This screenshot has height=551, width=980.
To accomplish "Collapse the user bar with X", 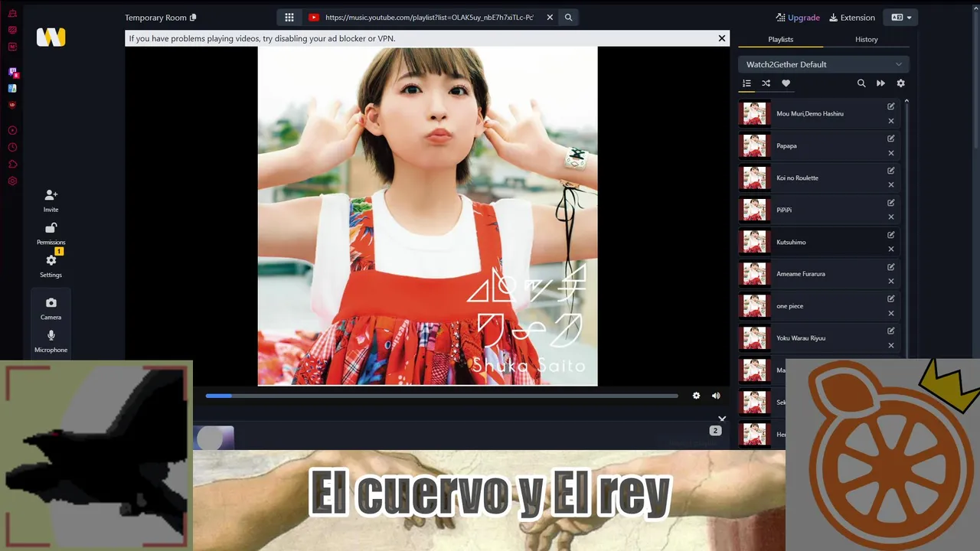I will click(722, 419).
